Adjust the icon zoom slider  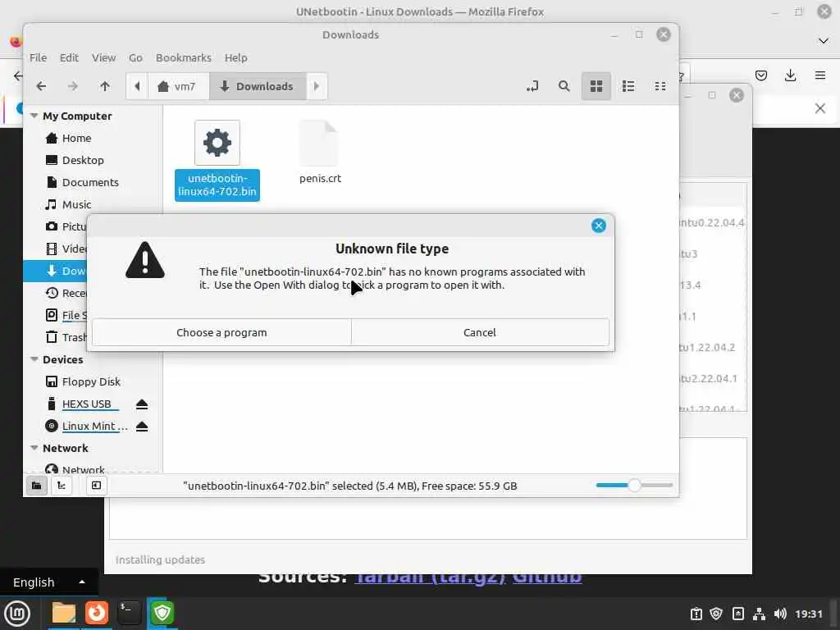coord(634,486)
